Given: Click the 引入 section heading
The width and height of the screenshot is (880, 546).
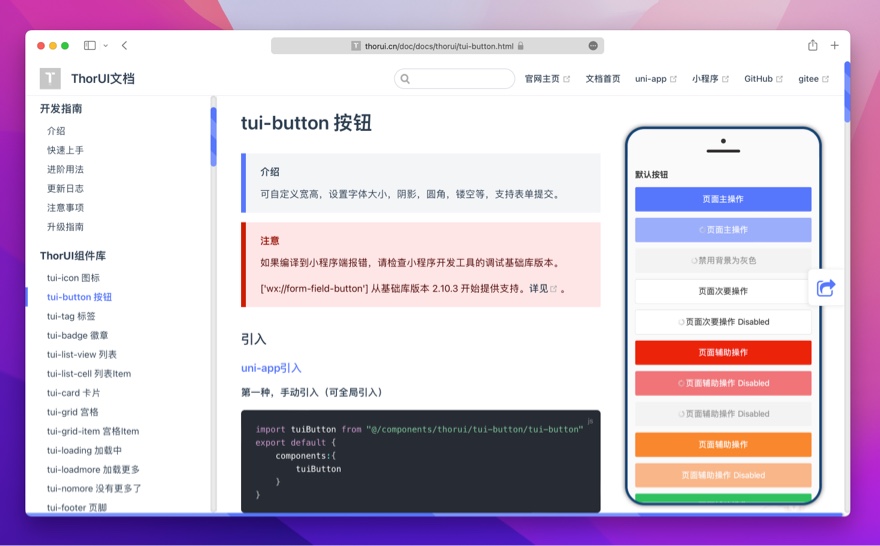Looking at the screenshot, I should pyautogui.click(x=254, y=339).
